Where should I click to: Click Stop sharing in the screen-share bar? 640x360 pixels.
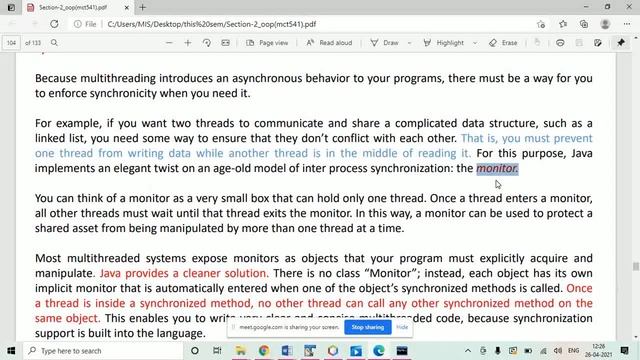368,327
